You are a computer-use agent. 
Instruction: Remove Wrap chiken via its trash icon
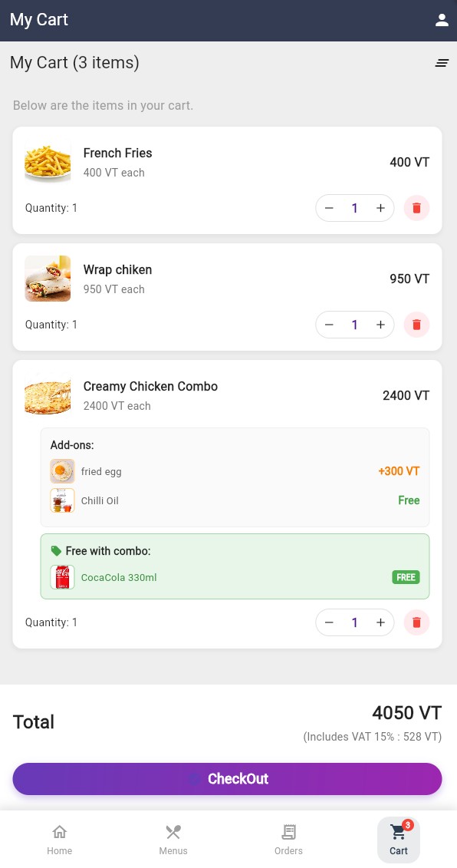click(416, 325)
